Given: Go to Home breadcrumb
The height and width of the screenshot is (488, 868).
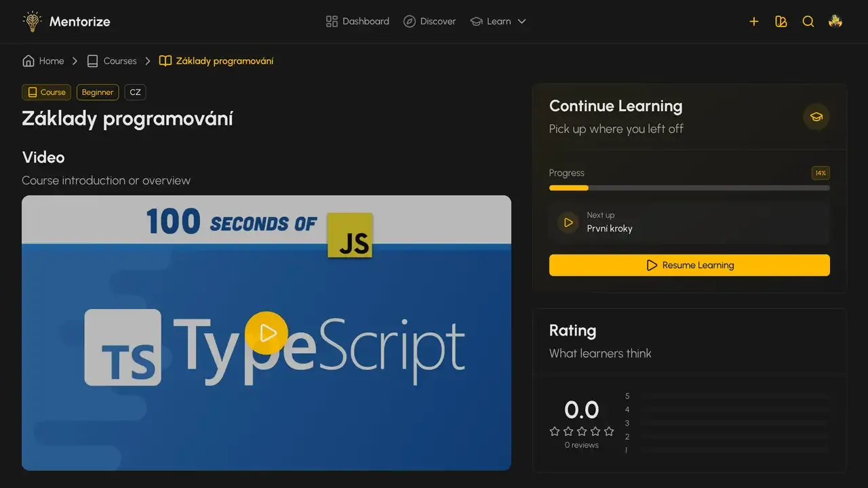Looking at the screenshot, I should pyautogui.click(x=43, y=61).
